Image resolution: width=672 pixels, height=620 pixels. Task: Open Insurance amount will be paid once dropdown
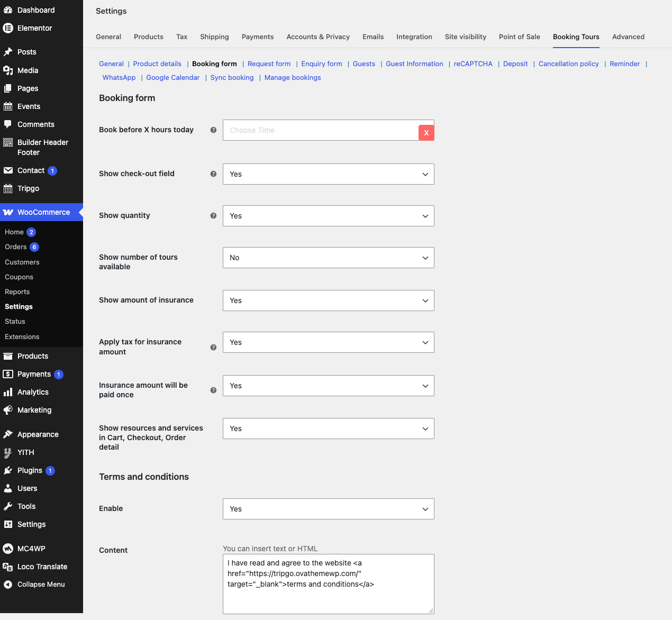click(x=329, y=386)
